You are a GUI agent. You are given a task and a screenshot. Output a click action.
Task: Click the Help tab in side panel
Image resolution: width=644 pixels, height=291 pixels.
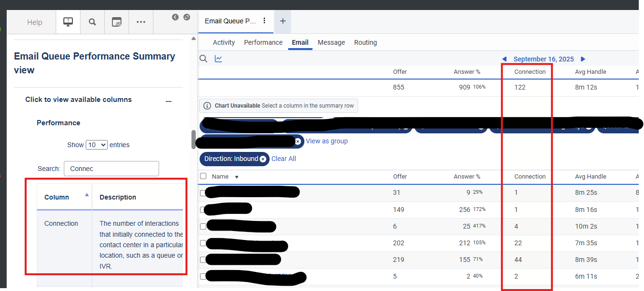point(35,22)
